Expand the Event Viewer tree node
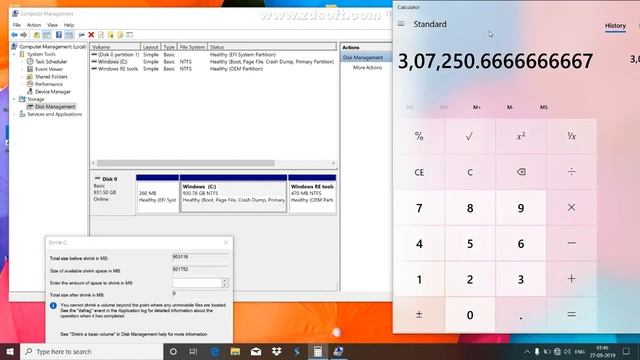This screenshot has height=360, width=640. (22, 69)
